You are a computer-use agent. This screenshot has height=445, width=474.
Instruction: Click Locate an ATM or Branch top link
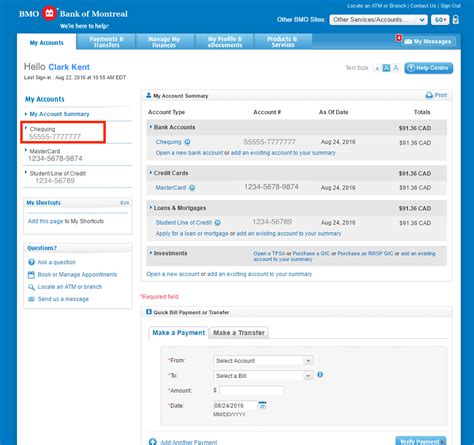pos(377,6)
